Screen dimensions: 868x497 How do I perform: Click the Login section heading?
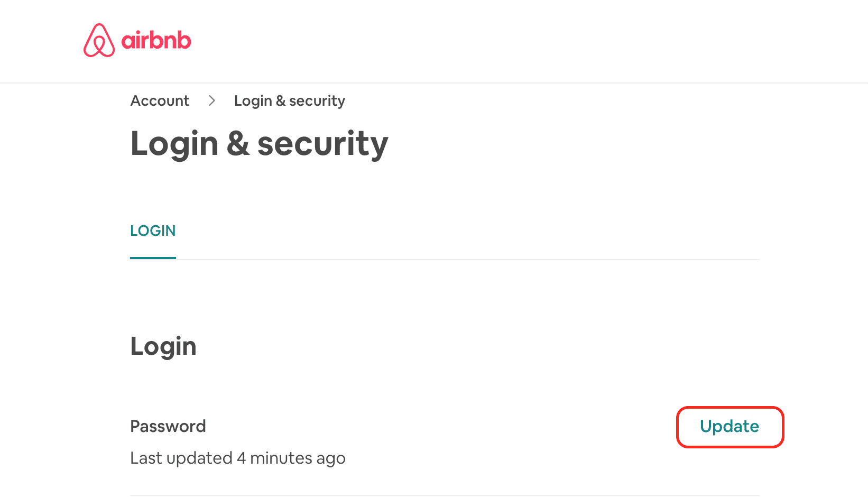163,346
